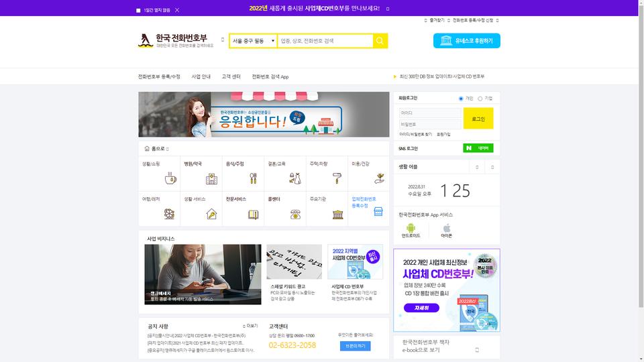
Task: Open the 주요기관 institution building icon
Action: point(337,215)
